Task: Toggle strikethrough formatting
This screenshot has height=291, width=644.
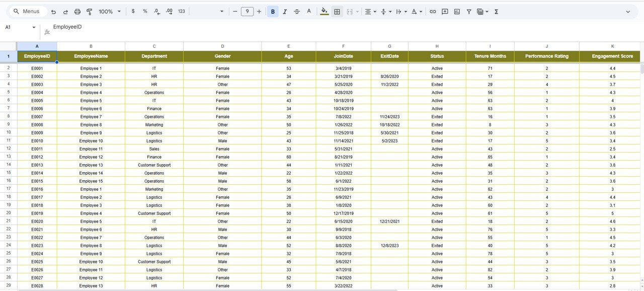Action: (x=296, y=11)
